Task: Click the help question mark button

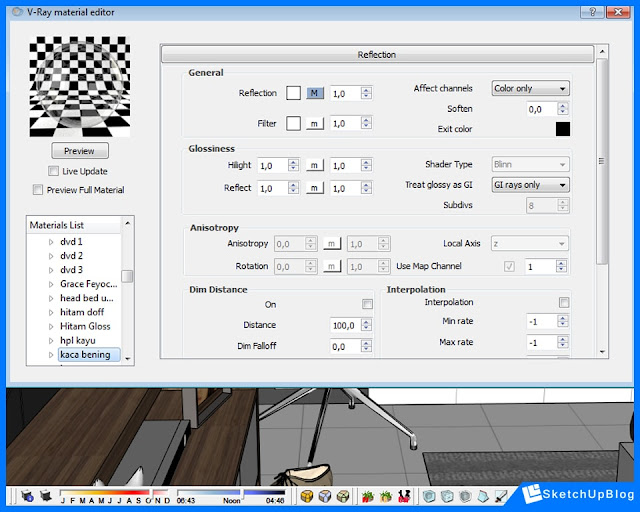Action: point(592,12)
